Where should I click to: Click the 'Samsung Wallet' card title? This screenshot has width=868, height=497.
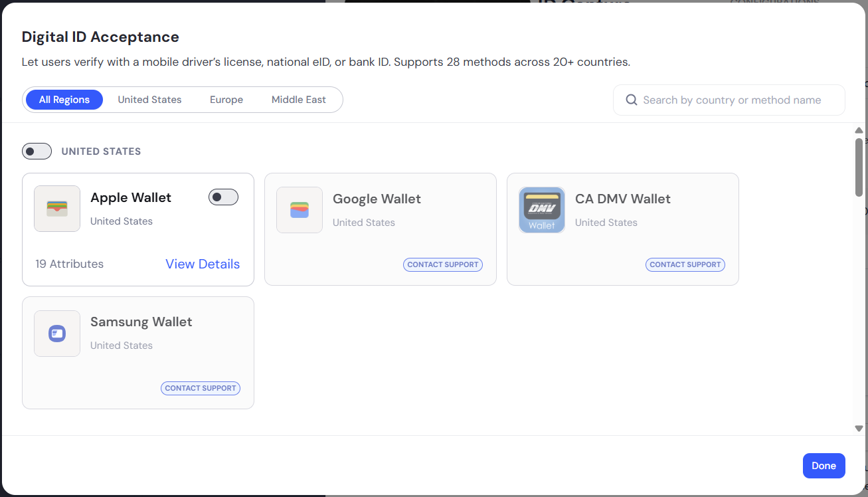[141, 322]
